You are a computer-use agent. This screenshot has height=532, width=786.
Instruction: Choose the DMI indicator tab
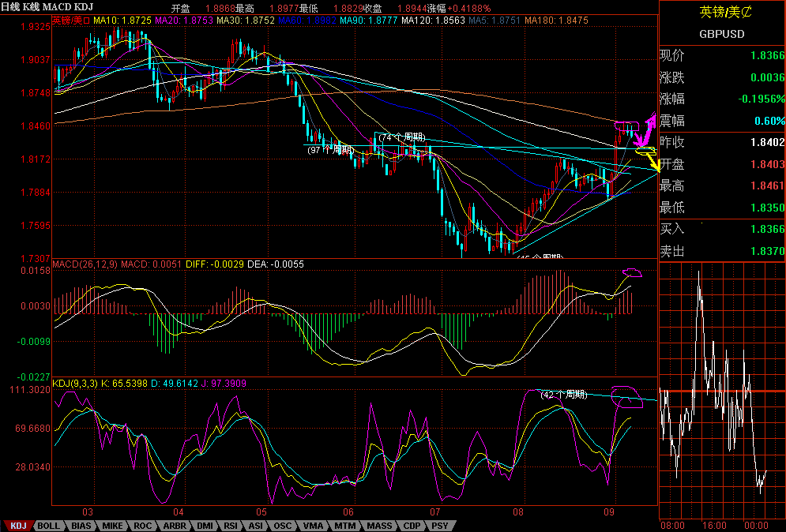point(205,526)
